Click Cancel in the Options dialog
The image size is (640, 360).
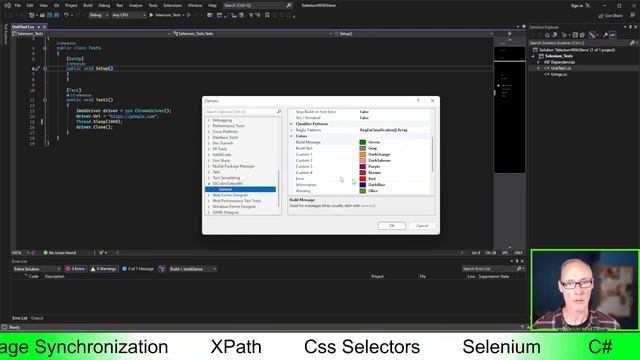(422, 226)
